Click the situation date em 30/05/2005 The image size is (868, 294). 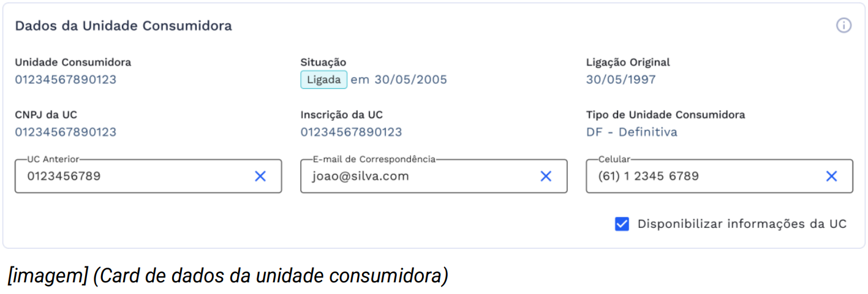(x=399, y=80)
